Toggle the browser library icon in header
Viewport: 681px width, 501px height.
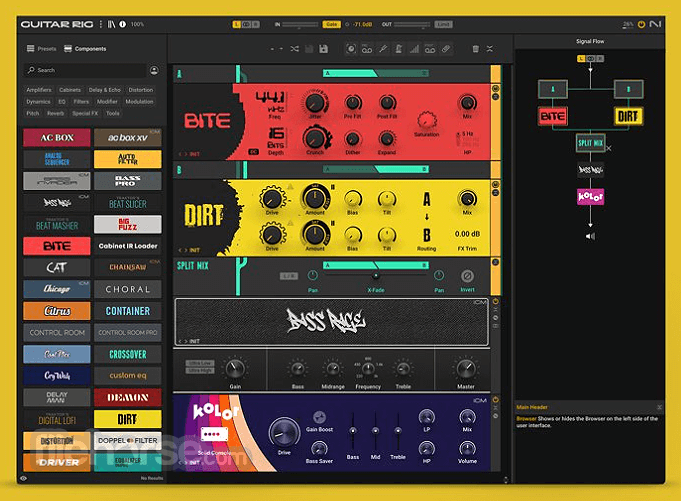112,24
